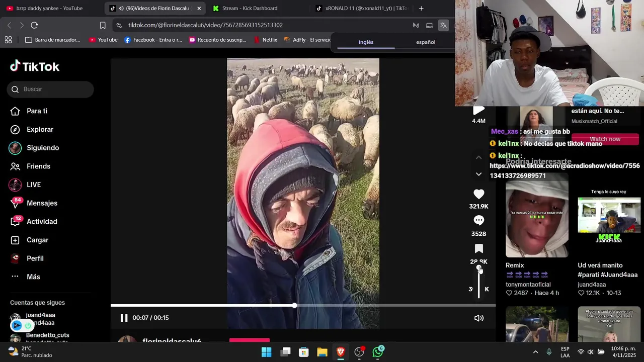The width and height of the screenshot is (644, 362).
Task: Switch to xRONALD 11 TikTok tab
Action: (x=362, y=8)
